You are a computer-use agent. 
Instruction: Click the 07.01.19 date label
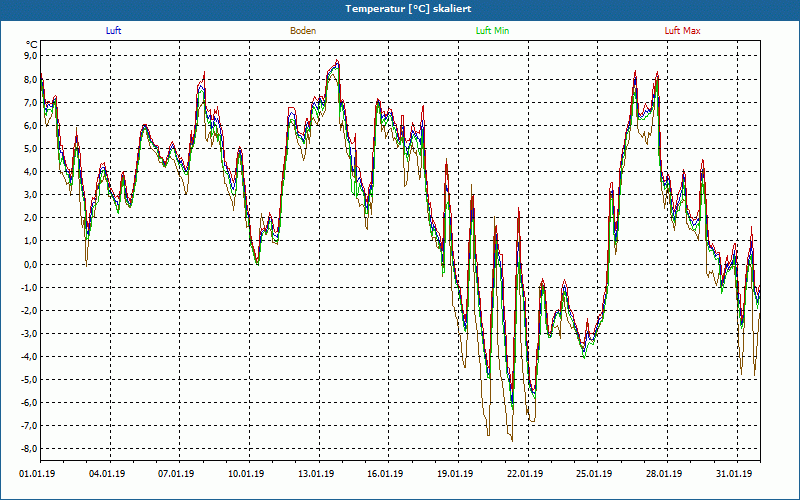point(176,474)
